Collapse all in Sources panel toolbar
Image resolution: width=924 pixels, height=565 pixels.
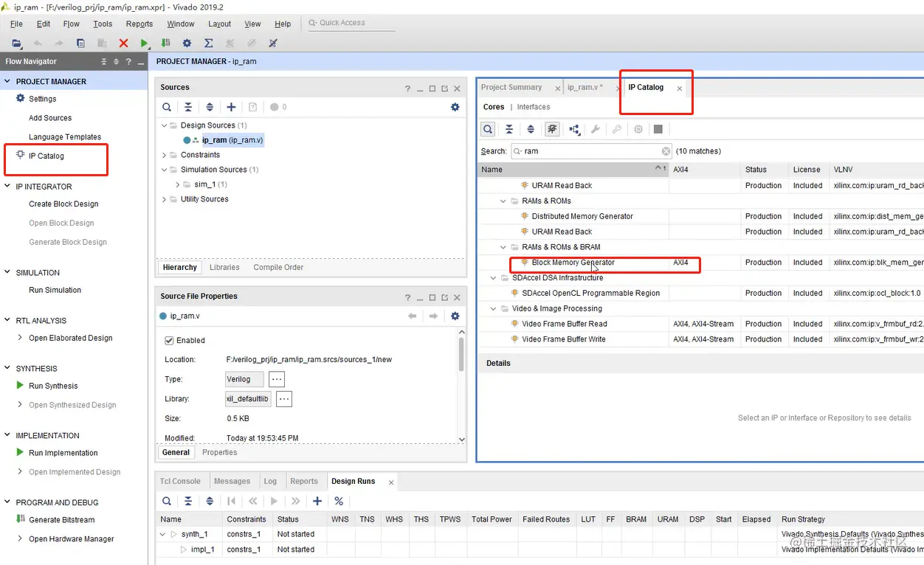(188, 107)
